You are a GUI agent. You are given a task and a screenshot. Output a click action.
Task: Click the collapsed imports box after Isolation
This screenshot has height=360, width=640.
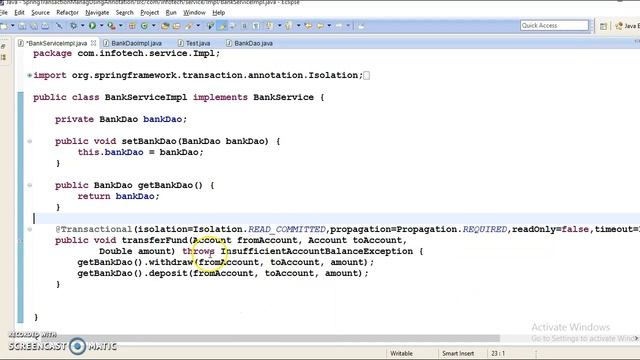tap(367, 76)
